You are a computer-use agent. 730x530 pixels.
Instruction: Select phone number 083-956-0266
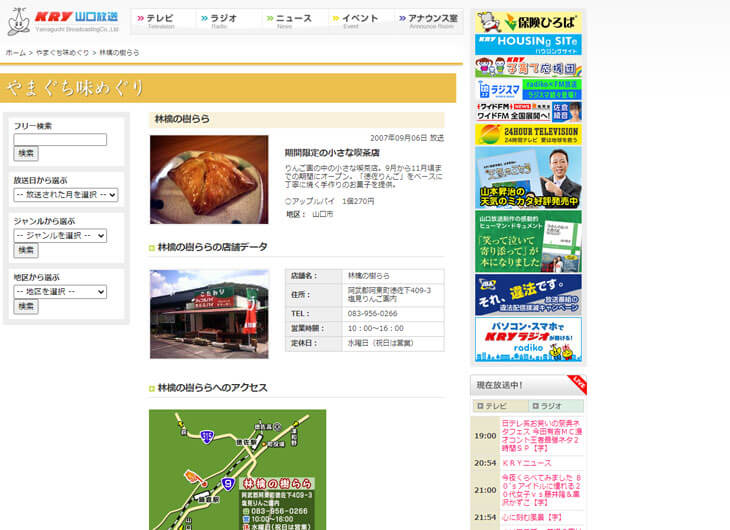click(x=372, y=313)
